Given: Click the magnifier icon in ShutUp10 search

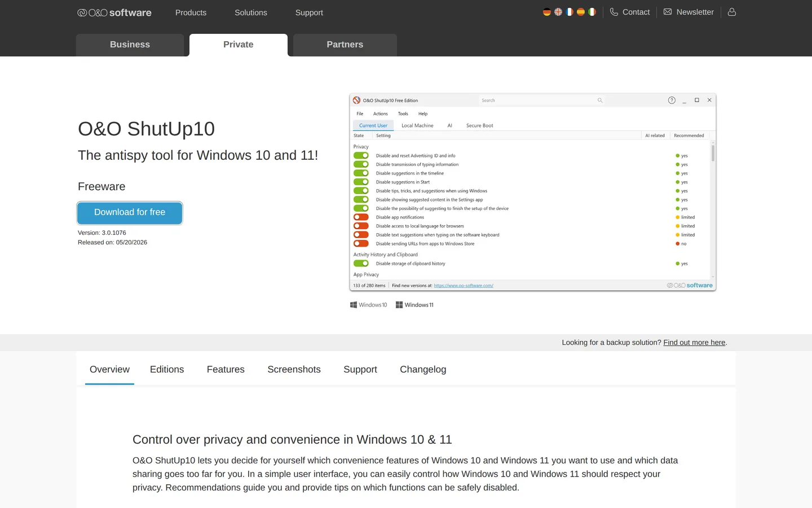Looking at the screenshot, I should [x=600, y=100].
